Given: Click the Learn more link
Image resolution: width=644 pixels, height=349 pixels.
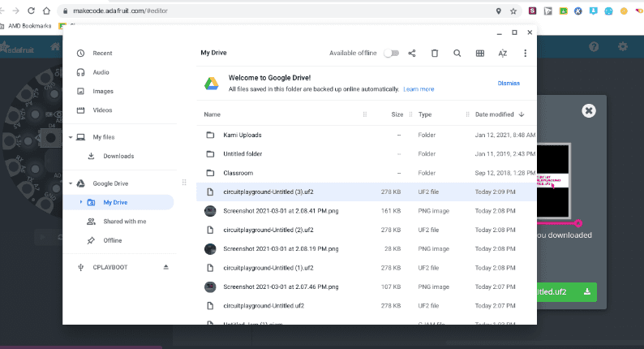Looking at the screenshot, I should click(419, 89).
